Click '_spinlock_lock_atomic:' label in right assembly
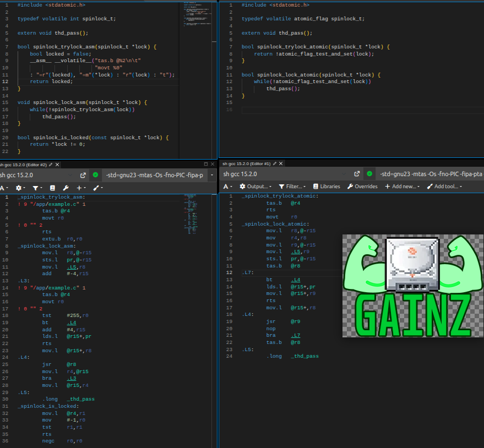This screenshot has width=484, height=448. (x=275, y=224)
